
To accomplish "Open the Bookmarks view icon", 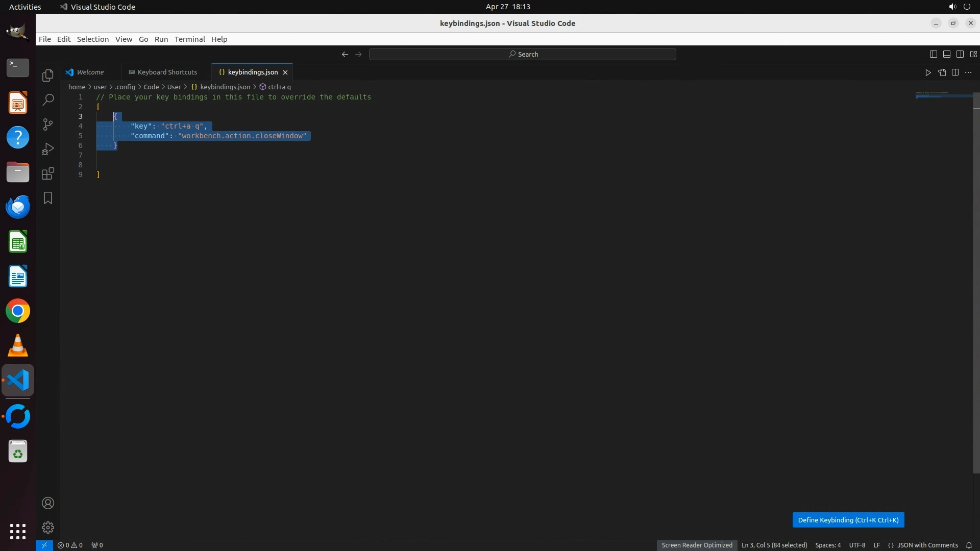I will 48,198.
